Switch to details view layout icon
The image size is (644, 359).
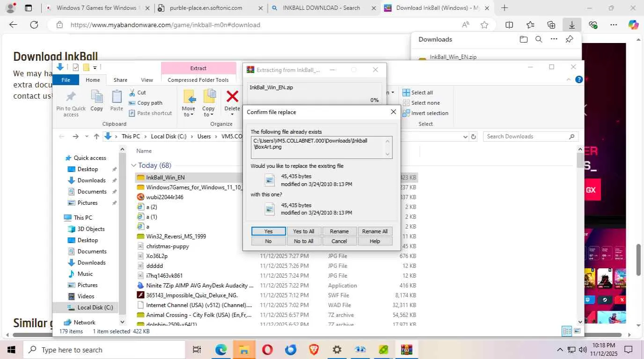(567, 331)
